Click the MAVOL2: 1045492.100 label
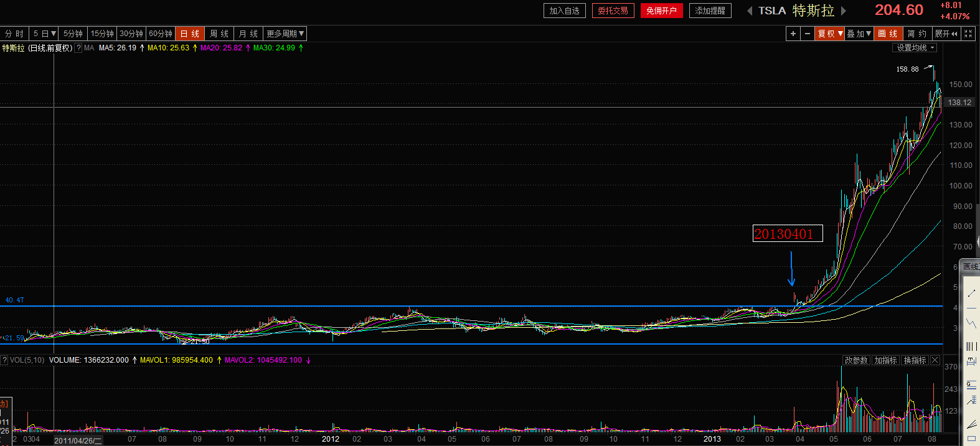 263,360
